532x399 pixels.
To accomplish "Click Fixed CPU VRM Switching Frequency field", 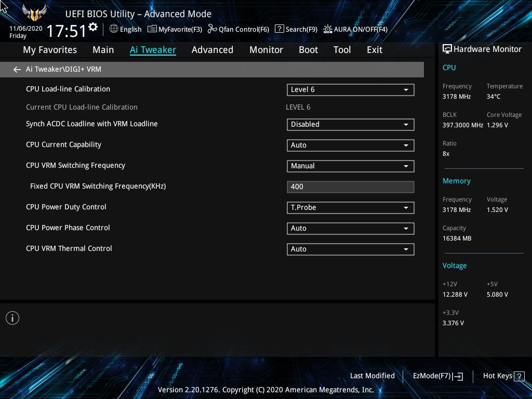I will pos(350,187).
